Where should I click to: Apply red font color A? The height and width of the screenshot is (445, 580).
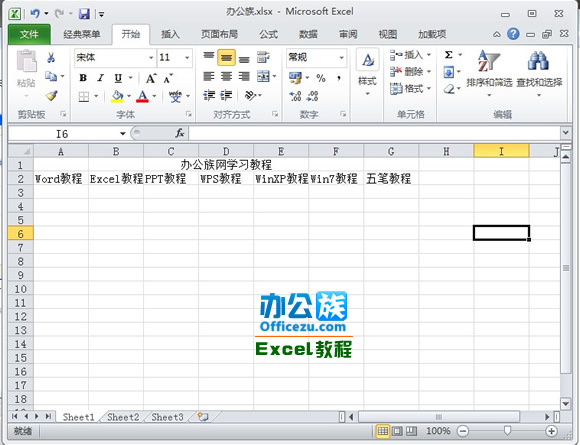pos(142,97)
